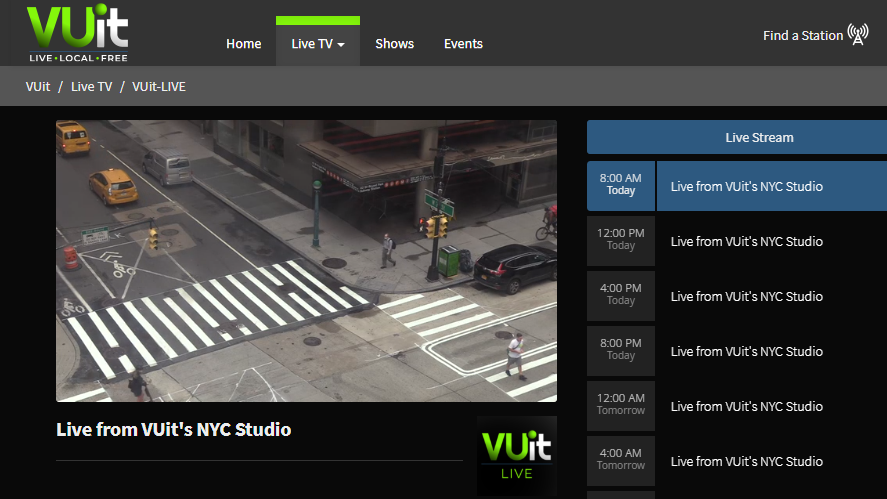
Task: Select the 12:00 PM Today schedule entry
Action: pos(737,241)
